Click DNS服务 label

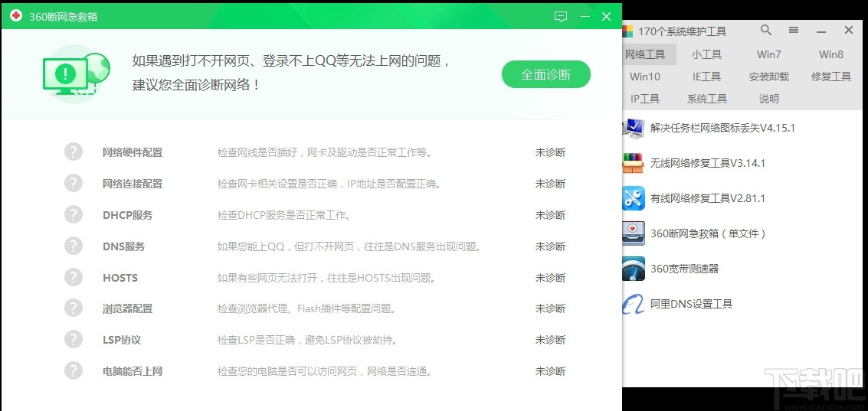point(123,246)
